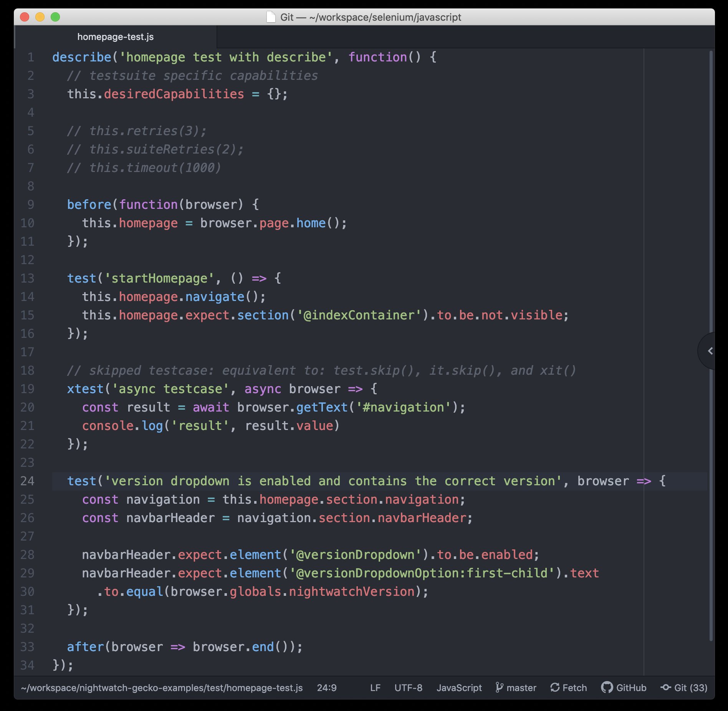Open the UTF-8 encoding selector

tap(408, 688)
